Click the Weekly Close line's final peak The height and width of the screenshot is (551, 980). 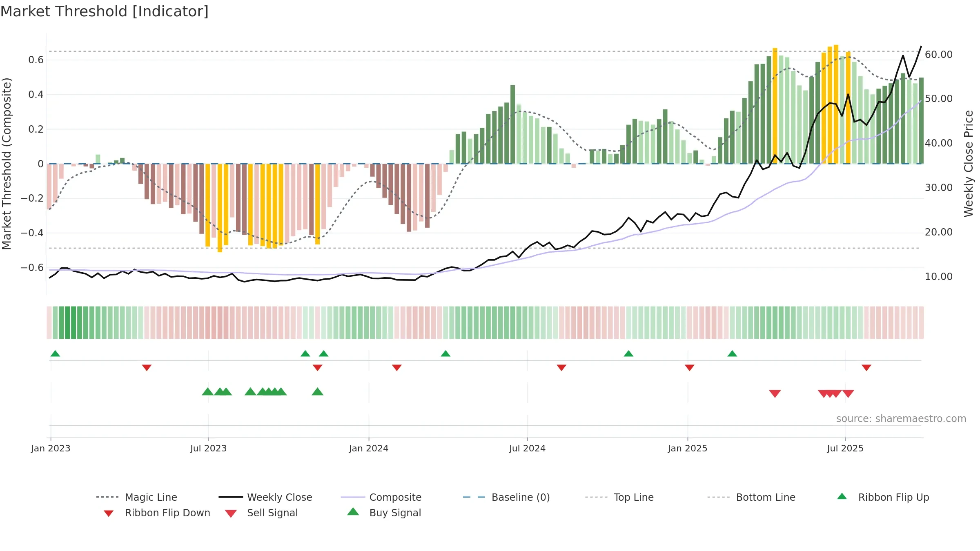(921, 47)
